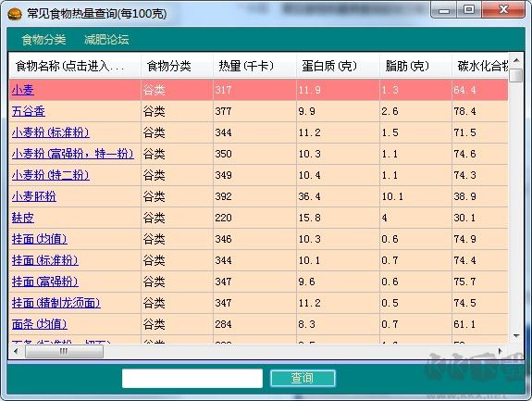Close the food calorie window
Image resolution: width=532 pixels, height=401 pixels.
pyautogui.click(x=503, y=10)
